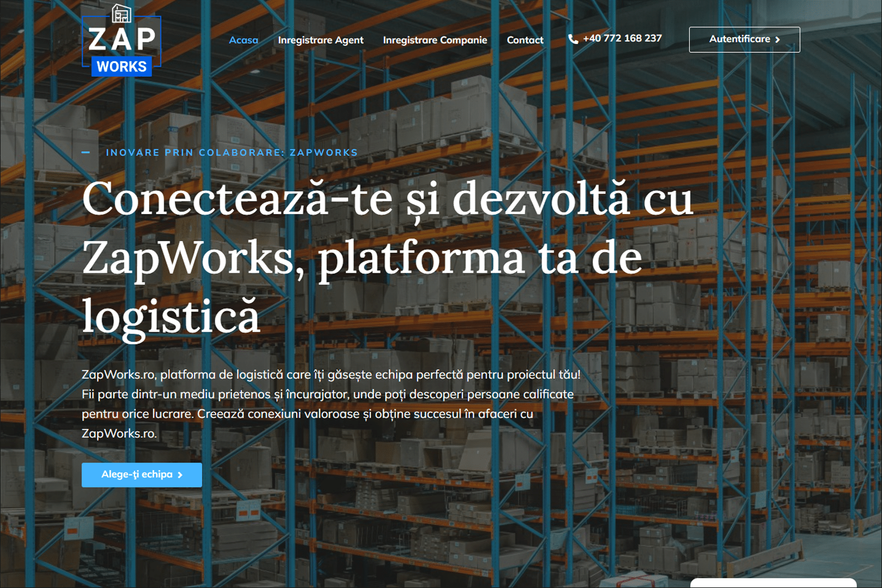Click the word logistică in the headline

pos(171,317)
